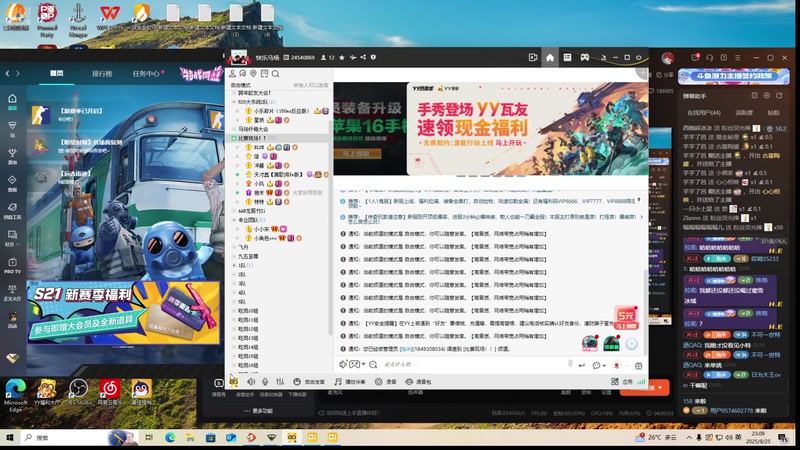Open the game controller dropdown left of chat input
The height and width of the screenshot is (450, 800).
pyautogui.click(x=357, y=364)
